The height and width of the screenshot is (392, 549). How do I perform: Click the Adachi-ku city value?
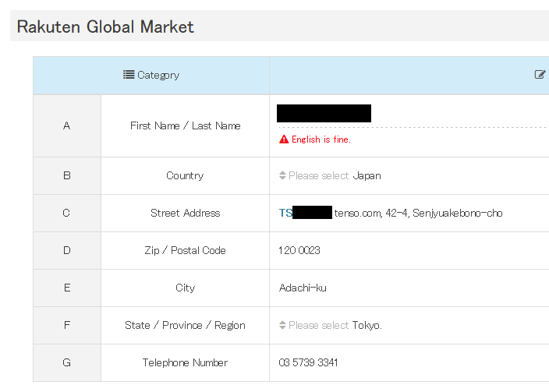tap(303, 288)
